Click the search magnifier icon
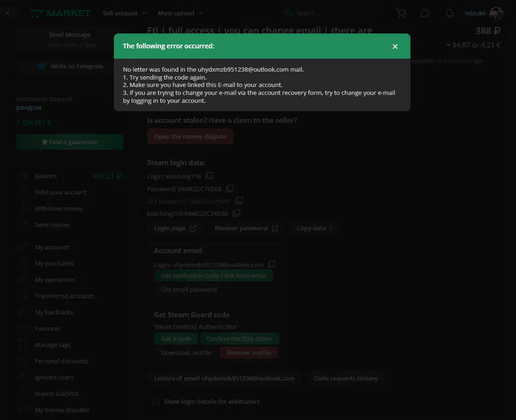516x420 pixels. click(x=289, y=13)
